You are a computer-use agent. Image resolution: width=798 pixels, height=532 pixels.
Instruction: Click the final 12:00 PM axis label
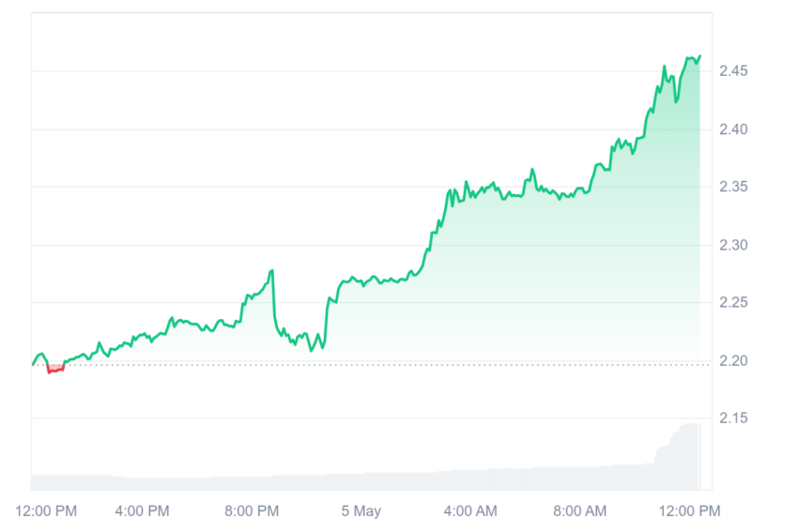[690, 510]
